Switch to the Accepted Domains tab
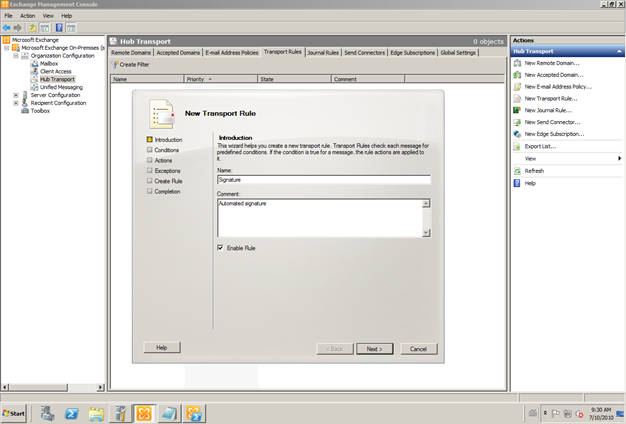The image size is (626, 424). 178,53
